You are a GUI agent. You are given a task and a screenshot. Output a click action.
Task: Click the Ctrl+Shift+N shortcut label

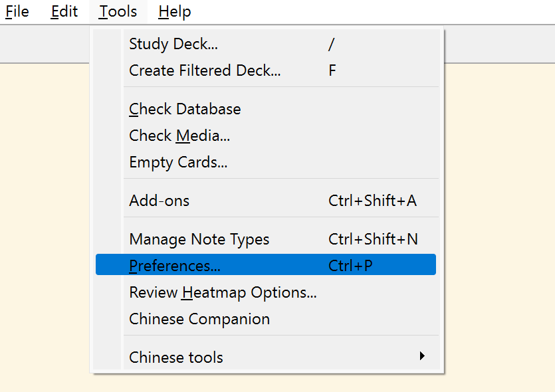[x=373, y=239]
